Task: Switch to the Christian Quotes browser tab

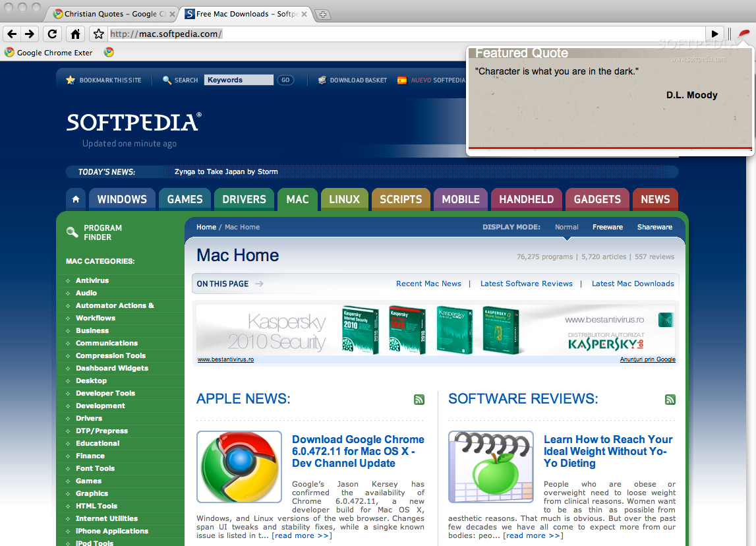Action: click(112, 14)
